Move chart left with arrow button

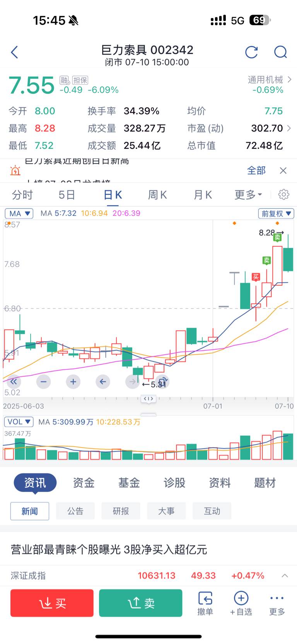[102, 382]
